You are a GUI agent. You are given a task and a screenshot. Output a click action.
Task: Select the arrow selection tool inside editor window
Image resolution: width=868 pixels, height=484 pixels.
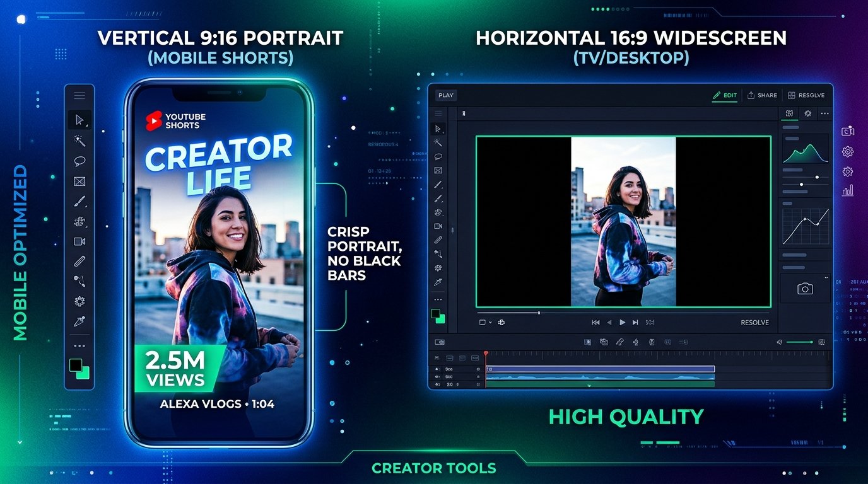(x=438, y=129)
